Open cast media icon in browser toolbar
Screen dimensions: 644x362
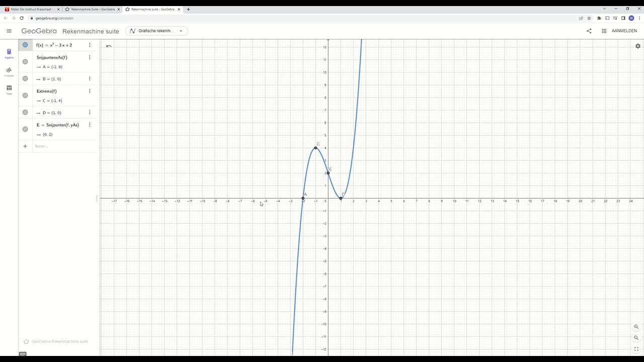pyautogui.click(x=607, y=18)
